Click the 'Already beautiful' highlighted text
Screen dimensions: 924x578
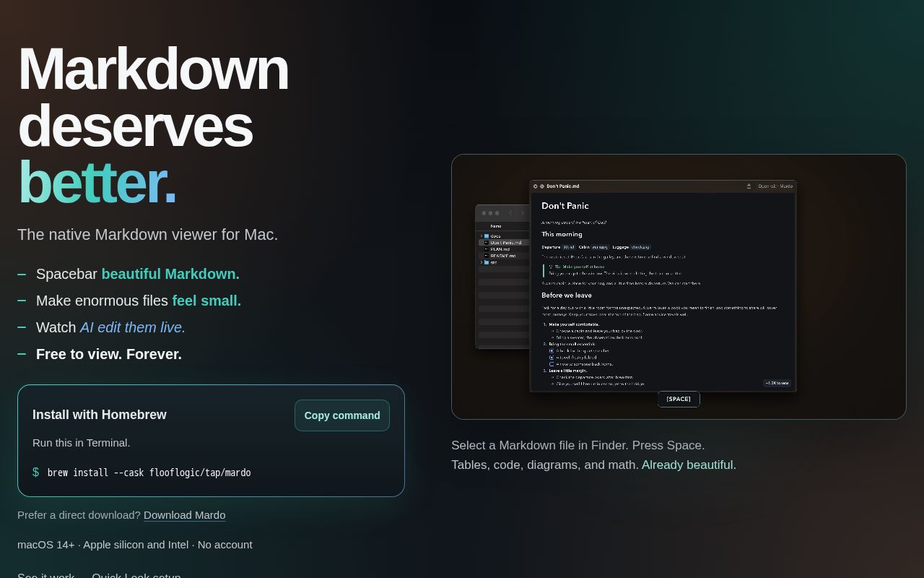coord(687,465)
